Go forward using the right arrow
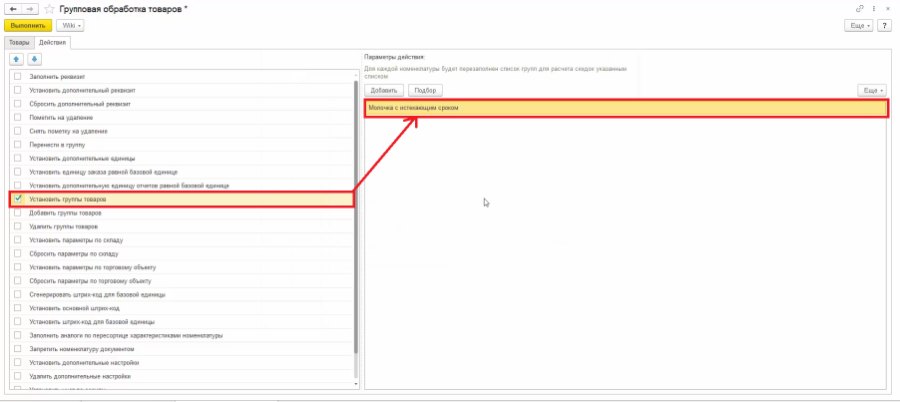The height and width of the screenshot is (402, 900). coord(31,9)
